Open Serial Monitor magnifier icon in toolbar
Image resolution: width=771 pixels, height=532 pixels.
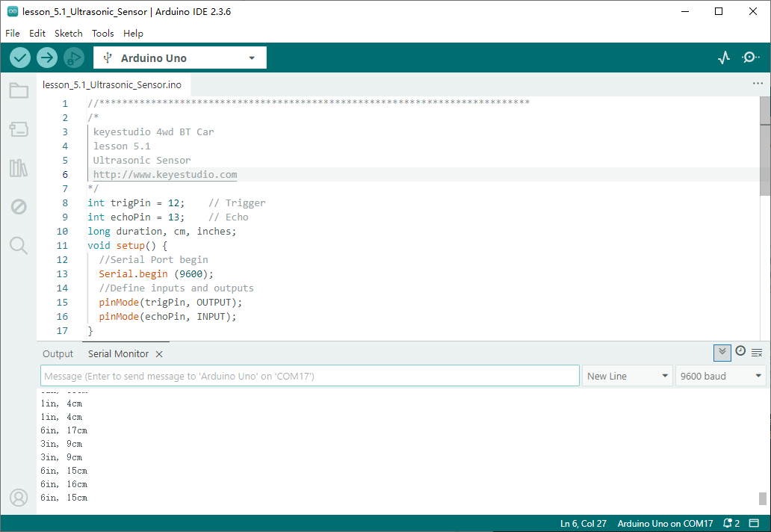click(750, 58)
